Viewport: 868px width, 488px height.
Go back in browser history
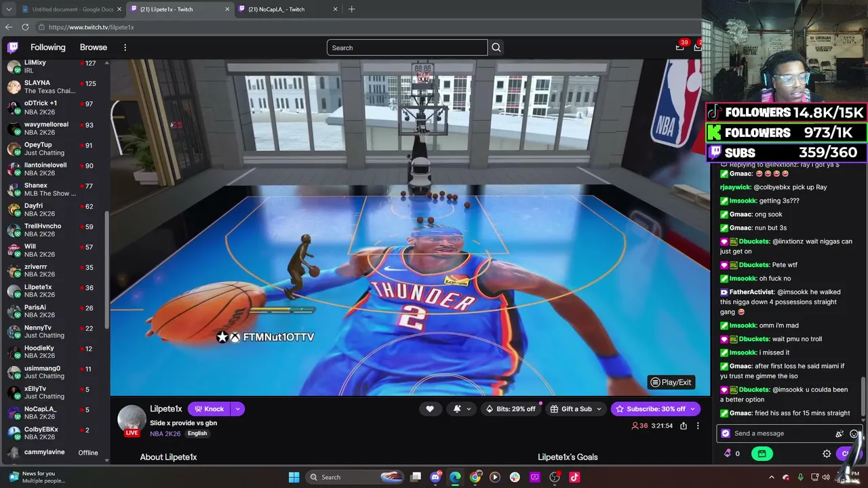pos(9,27)
